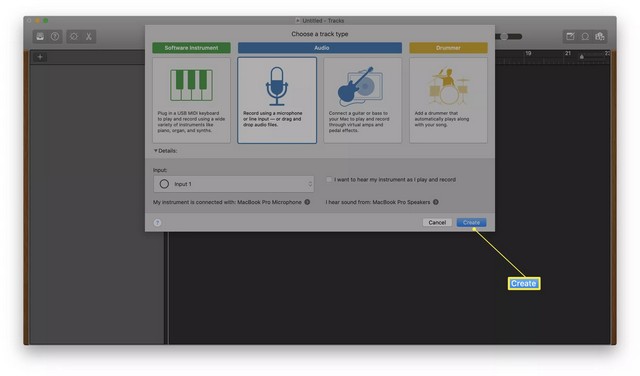This screenshot has height=376, width=640.
Task: Open the Library button in GarageBand toolbar
Action: 40,37
